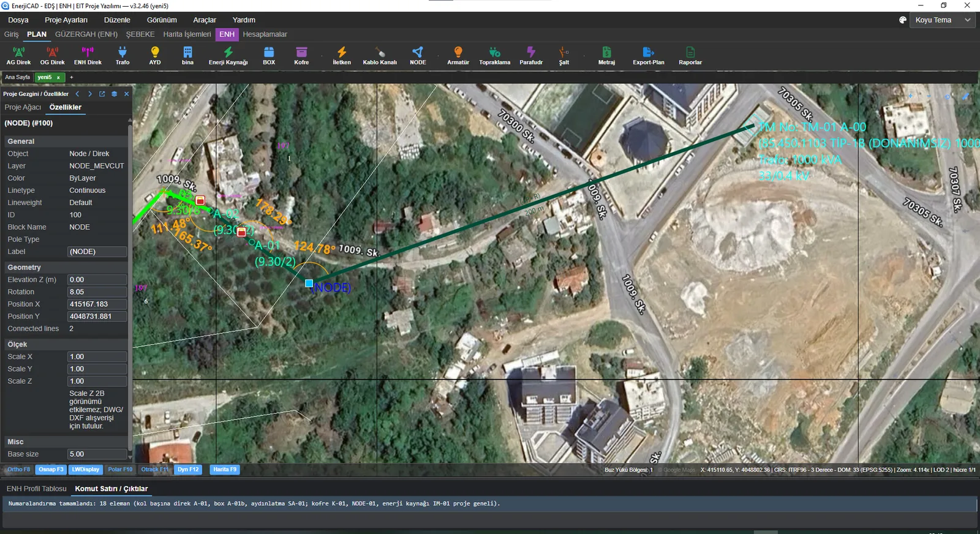Select the AG Direk pole tool

[x=18, y=56]
